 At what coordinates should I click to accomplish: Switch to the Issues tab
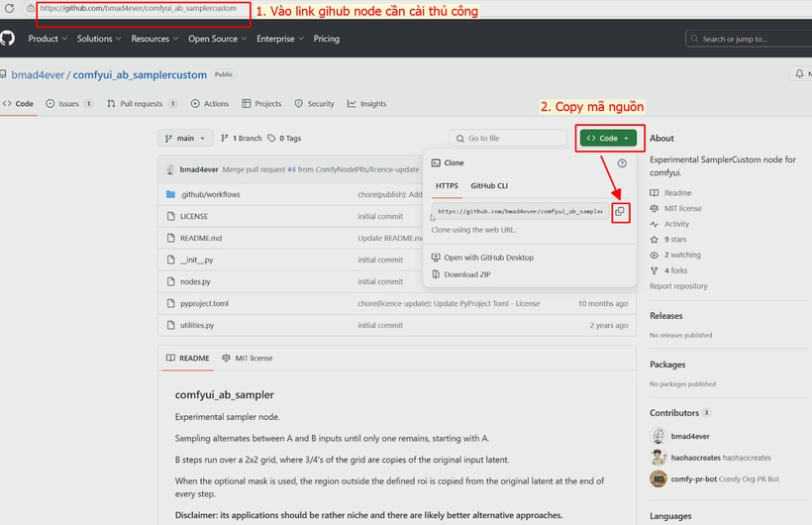click(x=69, y=104)
